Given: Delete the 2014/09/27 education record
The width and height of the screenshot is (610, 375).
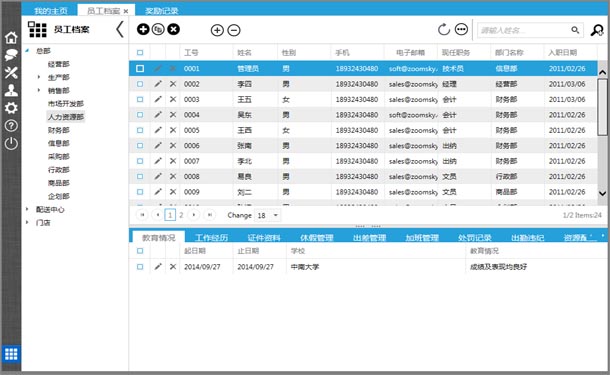Looking at the screenshot, I should pos(173,266).
